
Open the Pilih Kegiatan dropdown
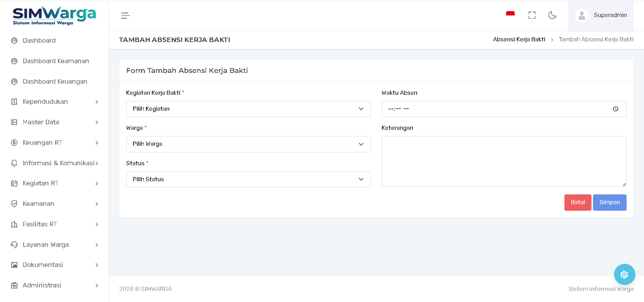pyautogui.click(x=248, y=109)
